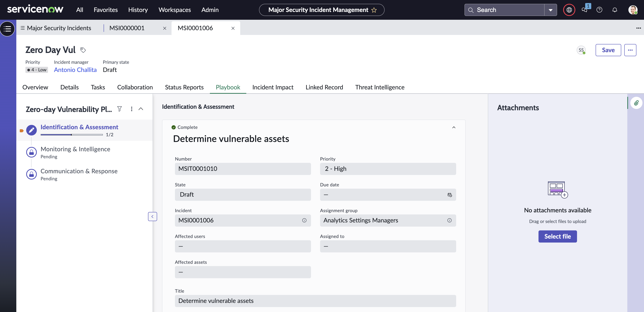
Task: Click the Affected users field
Action: tap(243, 246)
